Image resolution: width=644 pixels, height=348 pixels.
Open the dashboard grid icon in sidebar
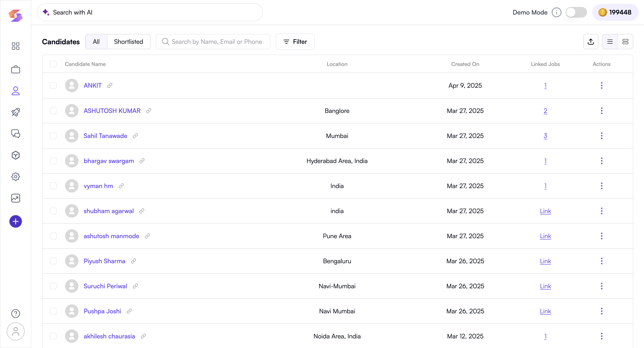15,46
